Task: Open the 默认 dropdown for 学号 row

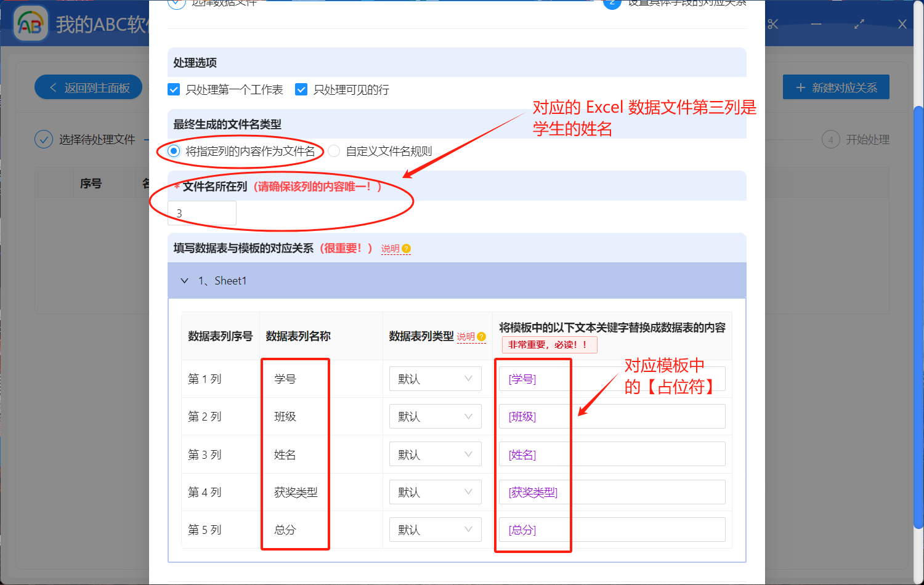Action: (435, 379)
